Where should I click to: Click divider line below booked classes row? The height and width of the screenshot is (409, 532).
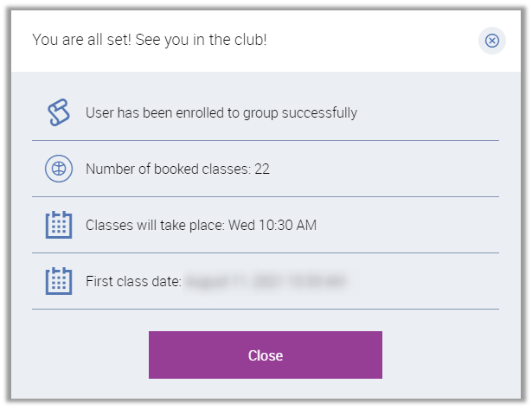click(x=266, y=196)
